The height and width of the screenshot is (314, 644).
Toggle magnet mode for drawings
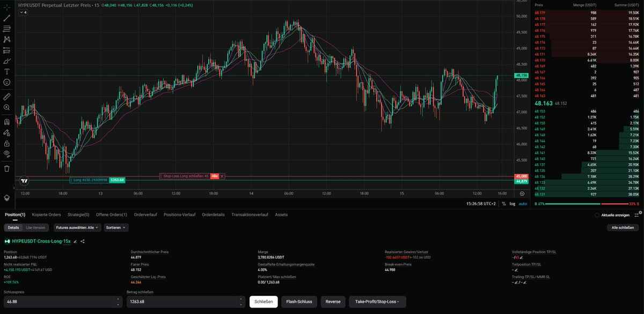(6, 122)
